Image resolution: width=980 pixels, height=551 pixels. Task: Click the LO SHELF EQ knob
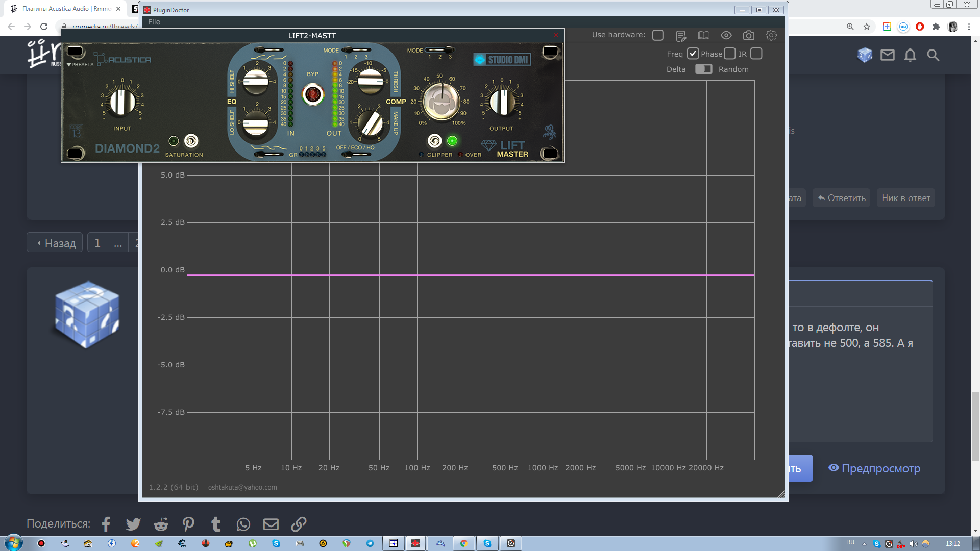[x=255, y=123]
